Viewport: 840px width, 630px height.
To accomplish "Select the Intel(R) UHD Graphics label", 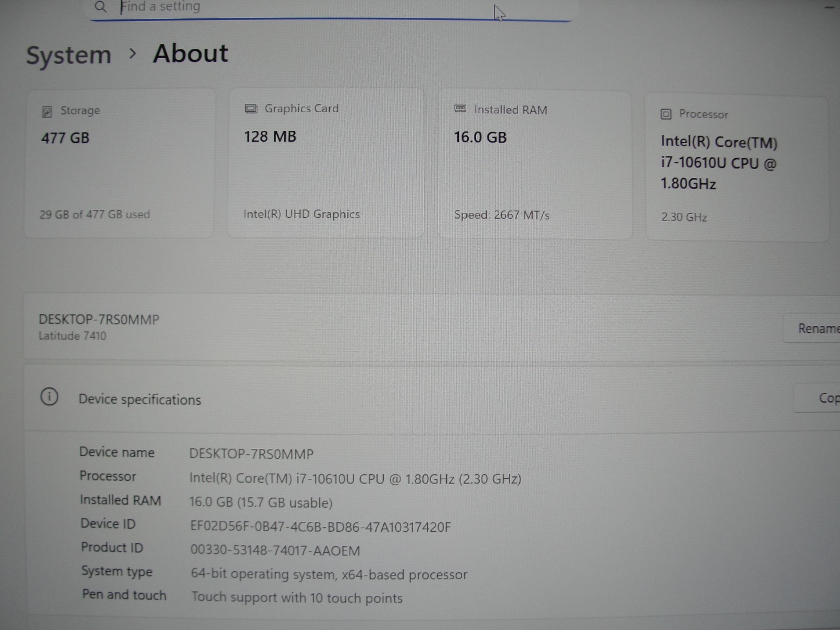I will pyautogui.click(x=301, y=214).
